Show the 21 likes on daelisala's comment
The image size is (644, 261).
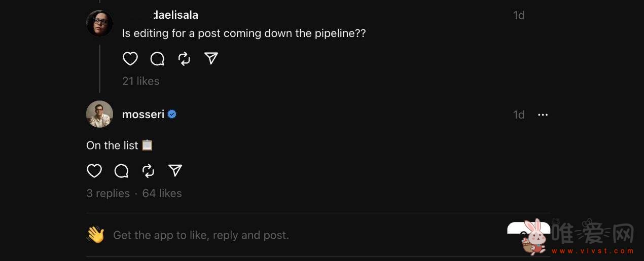140,81
